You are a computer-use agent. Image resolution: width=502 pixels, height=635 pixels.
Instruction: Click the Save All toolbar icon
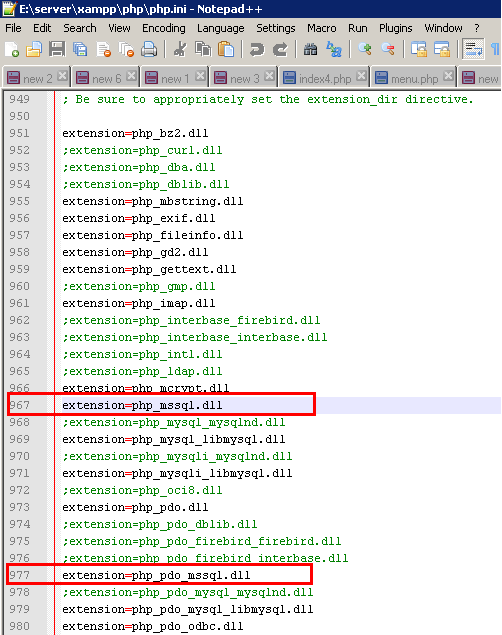pyautogui.click(x=80, y=49)
